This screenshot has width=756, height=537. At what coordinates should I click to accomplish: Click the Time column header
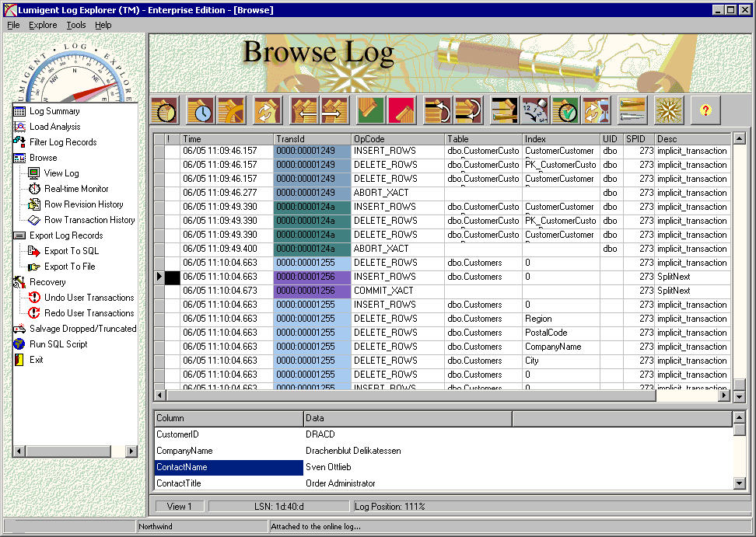coord(226,138)
